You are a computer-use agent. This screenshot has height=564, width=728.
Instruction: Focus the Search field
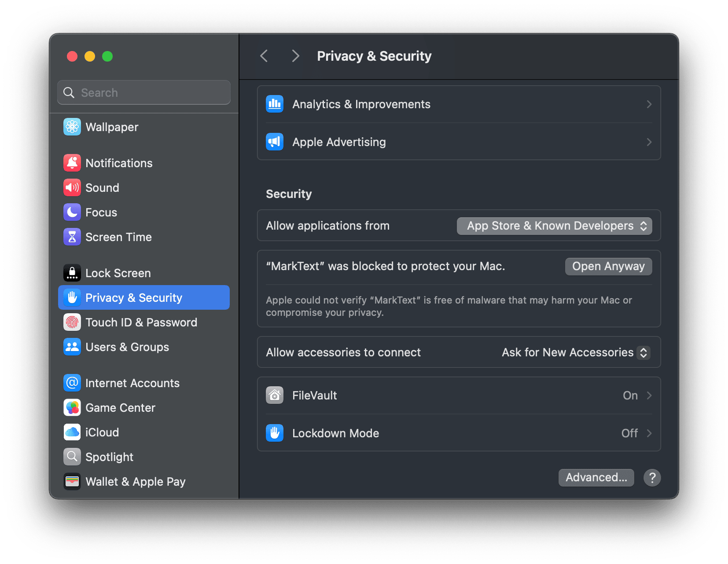tap(144, 92)
